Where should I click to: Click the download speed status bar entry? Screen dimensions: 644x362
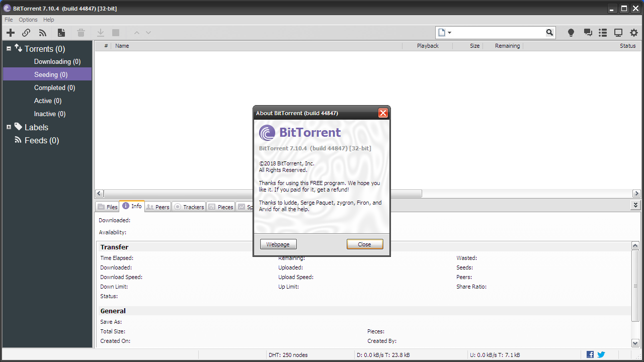tap(383, 355)
